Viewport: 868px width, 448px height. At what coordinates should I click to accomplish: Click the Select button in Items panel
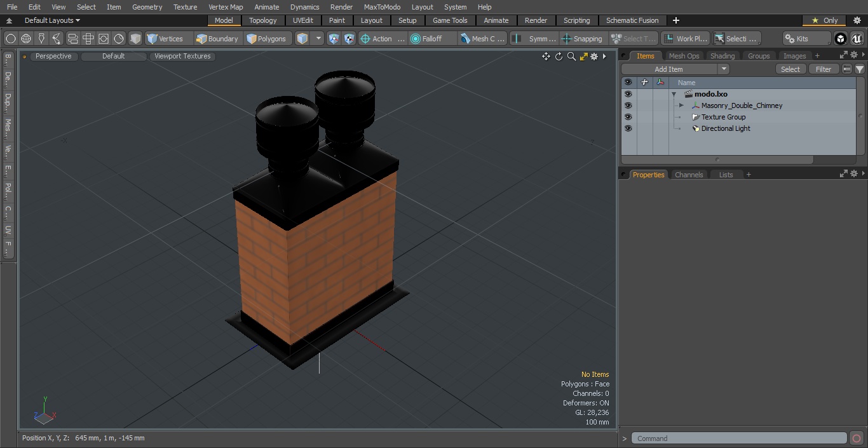point(790,69)
